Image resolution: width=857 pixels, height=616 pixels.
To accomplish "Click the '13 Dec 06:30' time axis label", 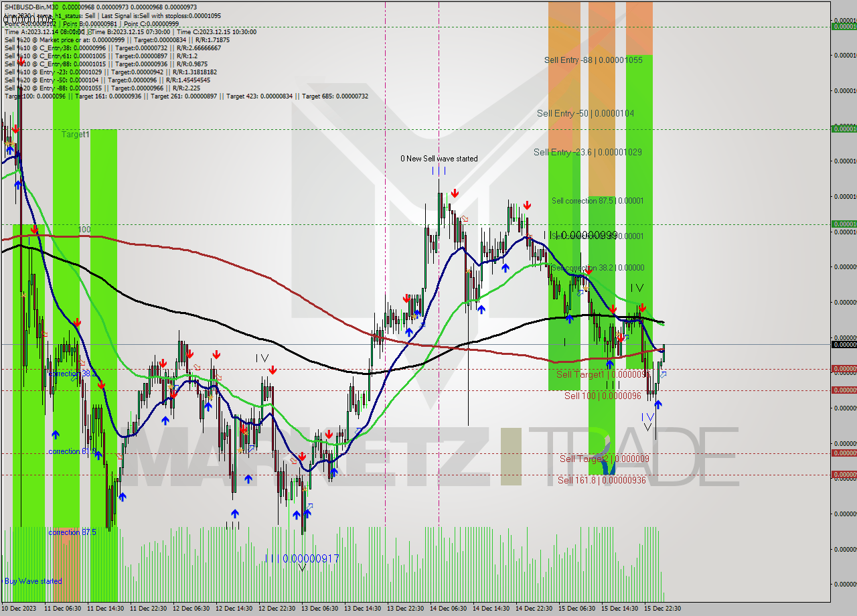I will click(320, 609).
